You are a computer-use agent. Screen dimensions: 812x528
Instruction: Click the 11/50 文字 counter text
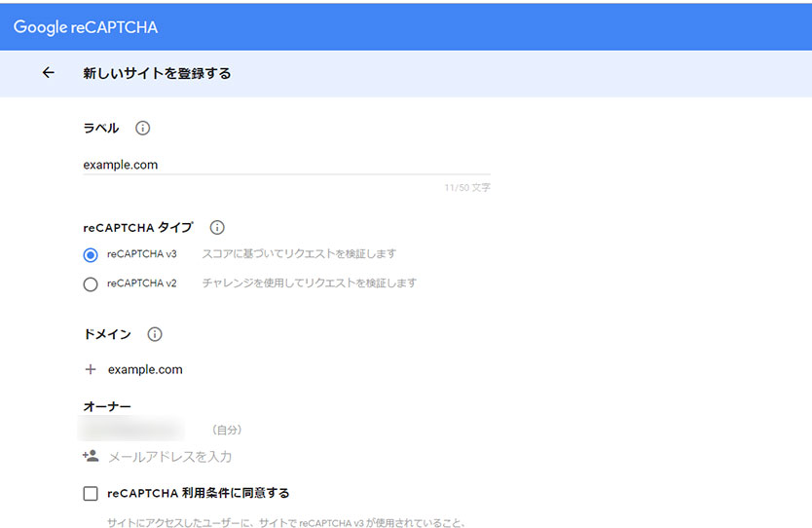click(x=467, y=188)
